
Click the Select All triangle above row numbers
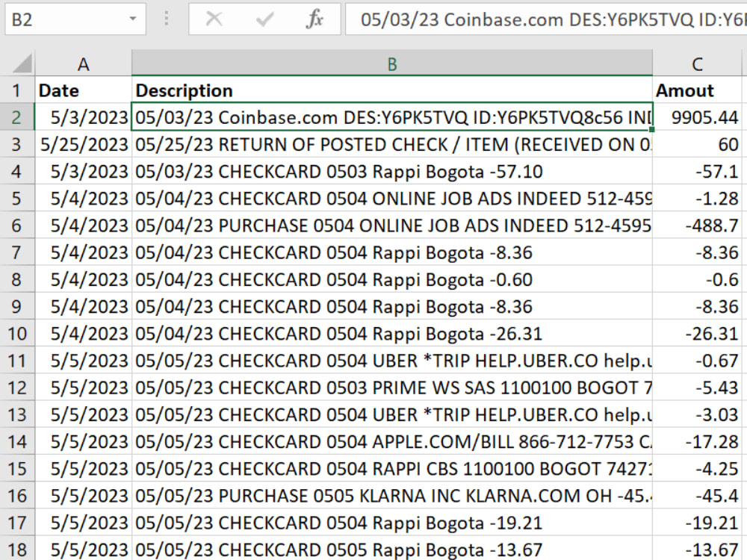point(19,63)
